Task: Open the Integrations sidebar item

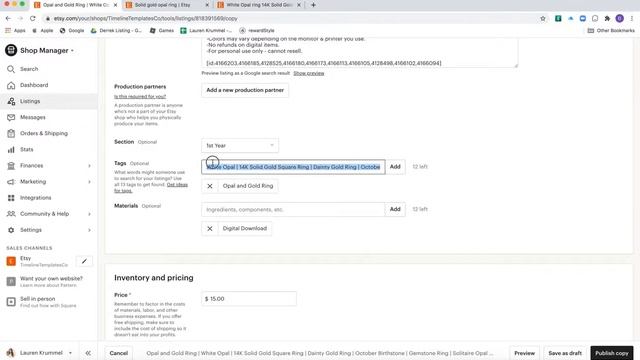Action: tap(36, 198)
